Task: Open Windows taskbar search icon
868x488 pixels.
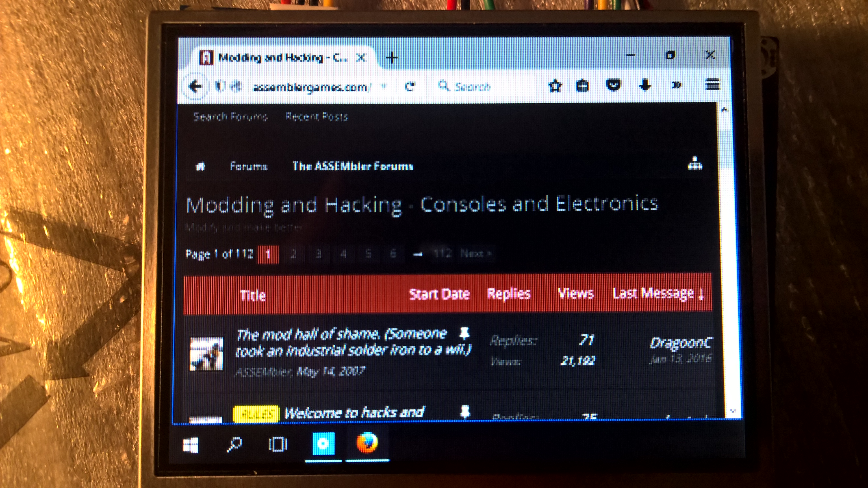Action: tap(234, 445)
